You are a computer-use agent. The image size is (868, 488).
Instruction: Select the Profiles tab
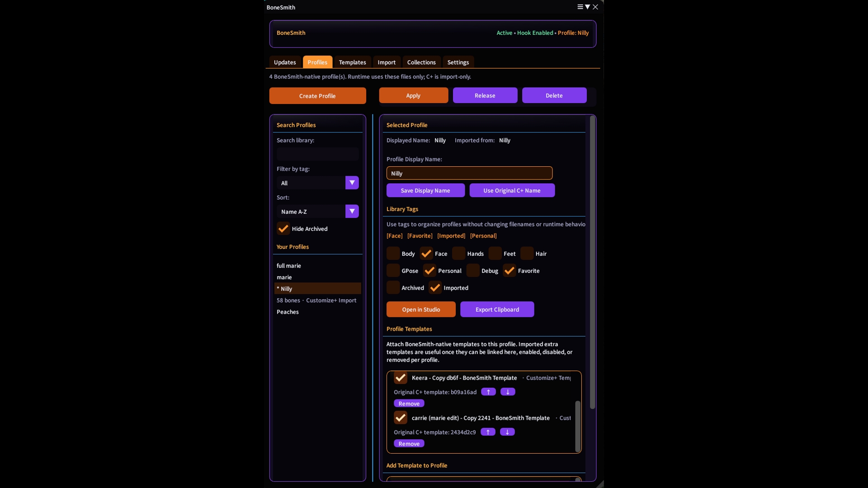pos(317,62)
